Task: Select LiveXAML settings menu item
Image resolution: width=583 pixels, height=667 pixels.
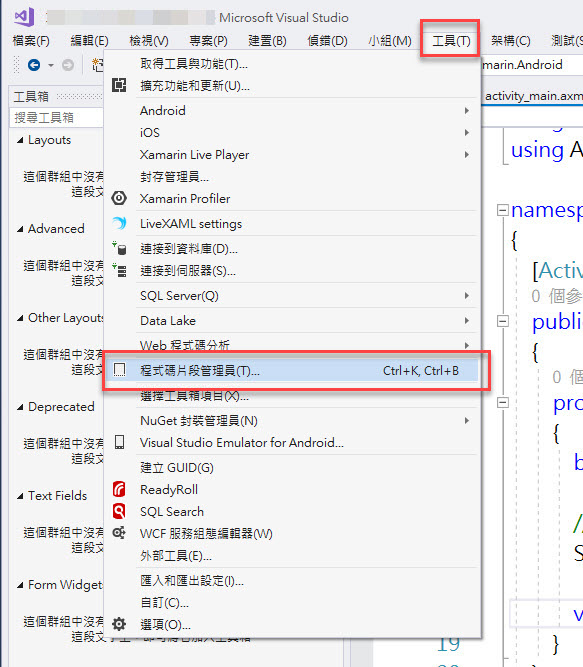Action: (x=291, y=224)
